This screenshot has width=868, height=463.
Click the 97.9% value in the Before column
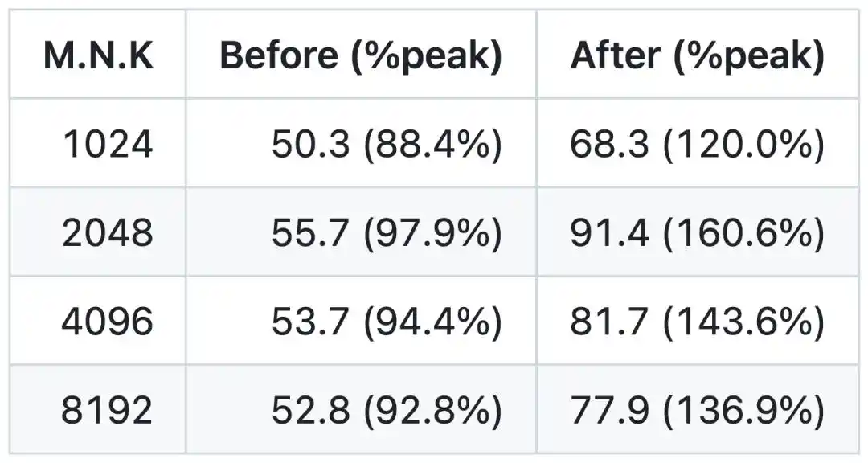click(x=433, y=232)
